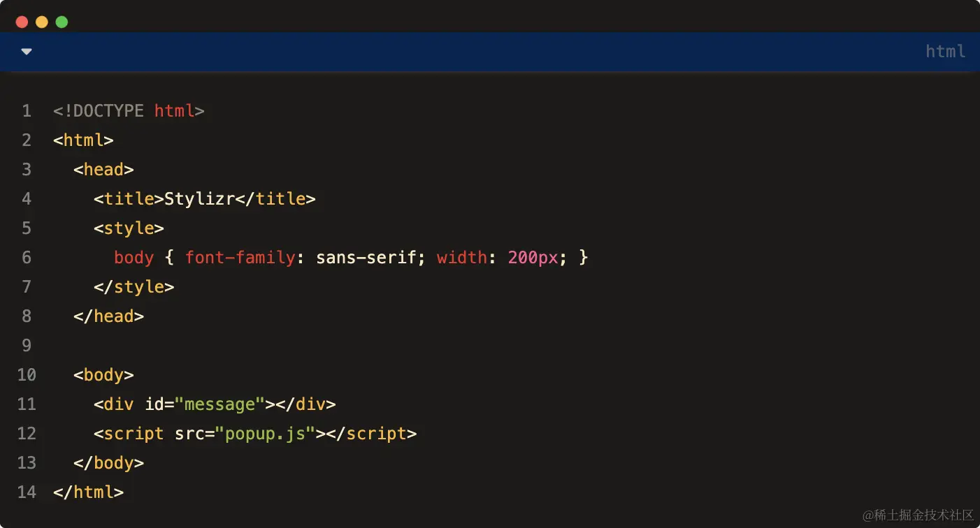
Task: Click the opening <style> tag on line 5
Action: [x=129, y=228]
